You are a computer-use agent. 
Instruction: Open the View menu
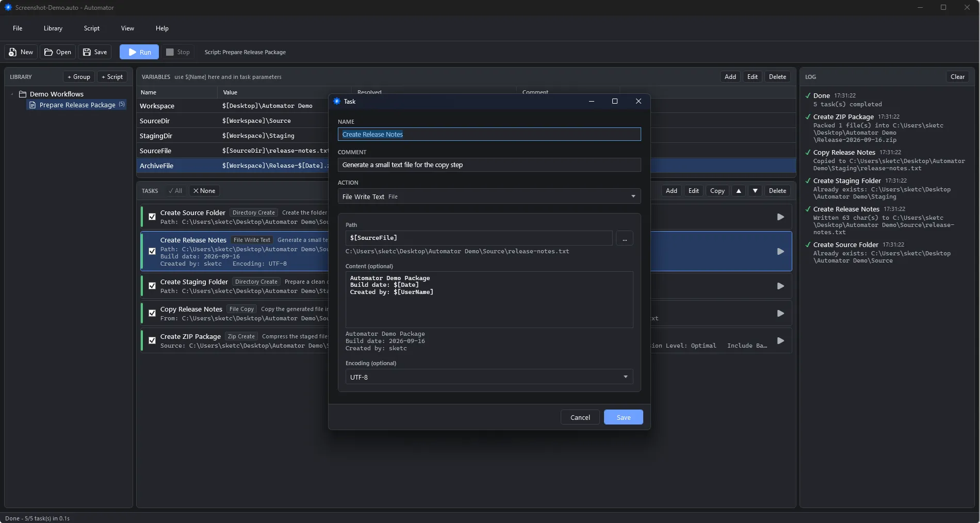coord(127,28)
